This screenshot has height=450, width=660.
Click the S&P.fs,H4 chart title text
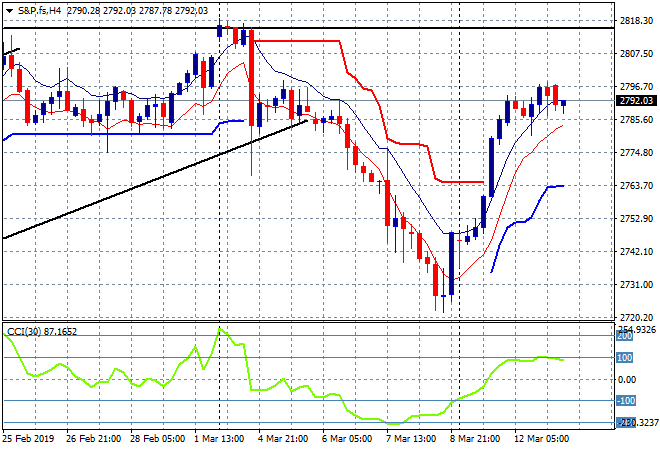tap(40, 11)
